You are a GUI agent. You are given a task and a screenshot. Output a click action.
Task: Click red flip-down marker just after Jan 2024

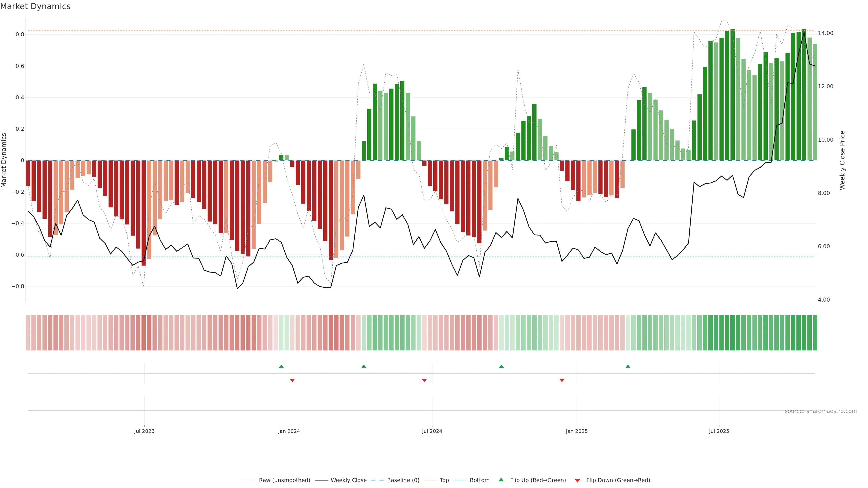point(292,380)
